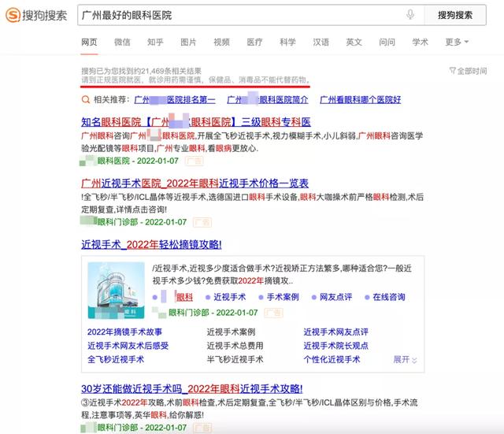Open sublink 网友点评
Viewport: 504px width, 434px height.
point(335,297)
